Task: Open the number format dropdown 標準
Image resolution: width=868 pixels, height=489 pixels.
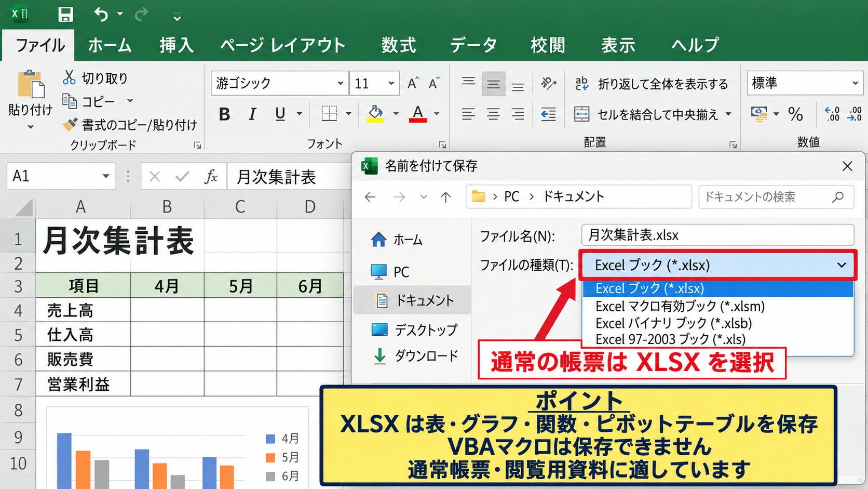Action: [x=855, y=83]
